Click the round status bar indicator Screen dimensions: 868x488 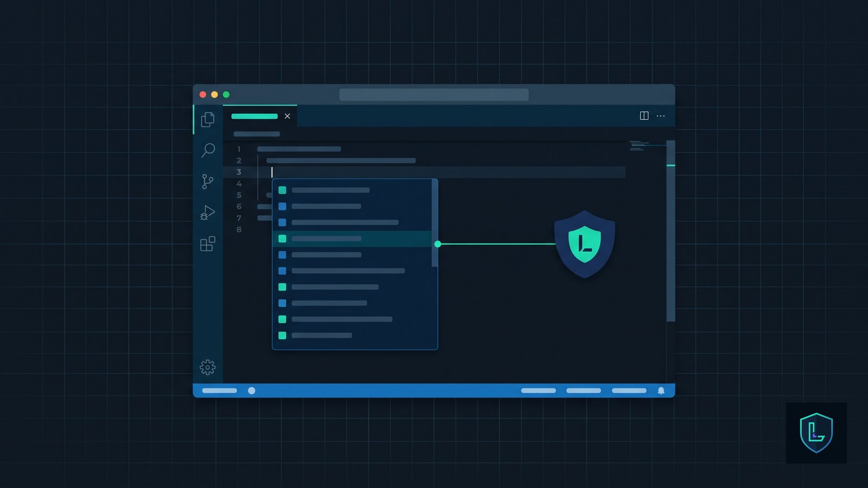click(x=252, y=390)
